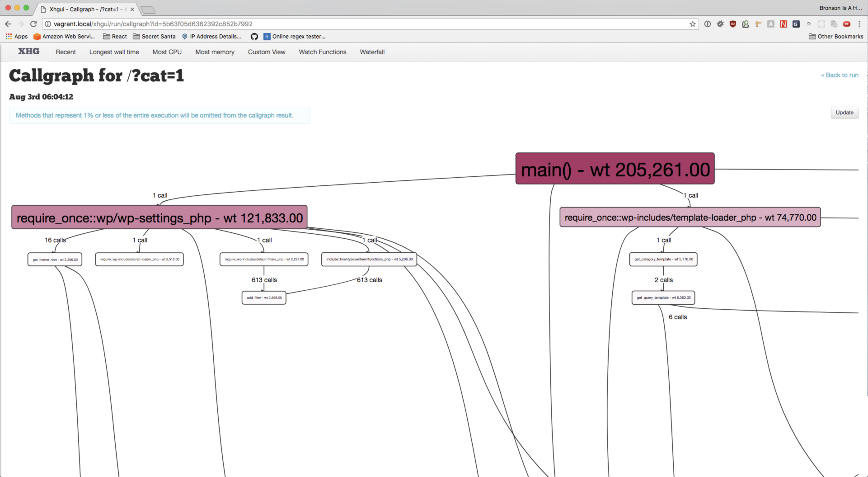Select the get_theme_root callgraph node

click(x=55, y=260)
